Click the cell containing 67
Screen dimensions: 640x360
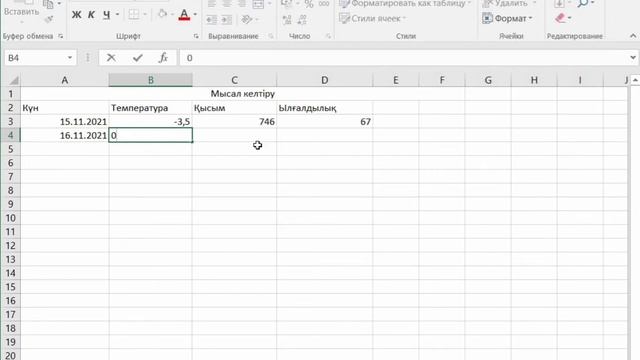[x=324, y=122]
